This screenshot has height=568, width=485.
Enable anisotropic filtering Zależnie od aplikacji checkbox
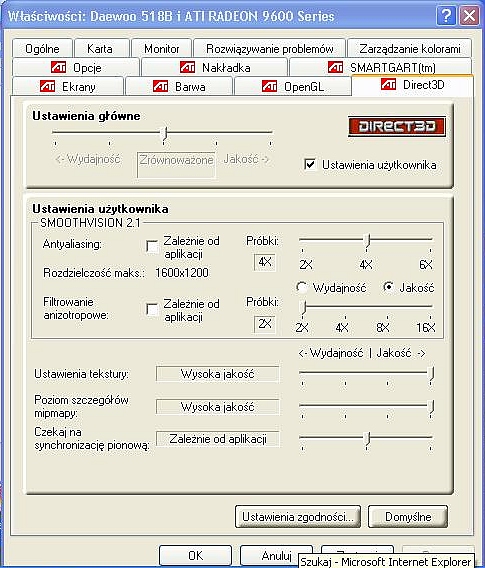(152, 309)
